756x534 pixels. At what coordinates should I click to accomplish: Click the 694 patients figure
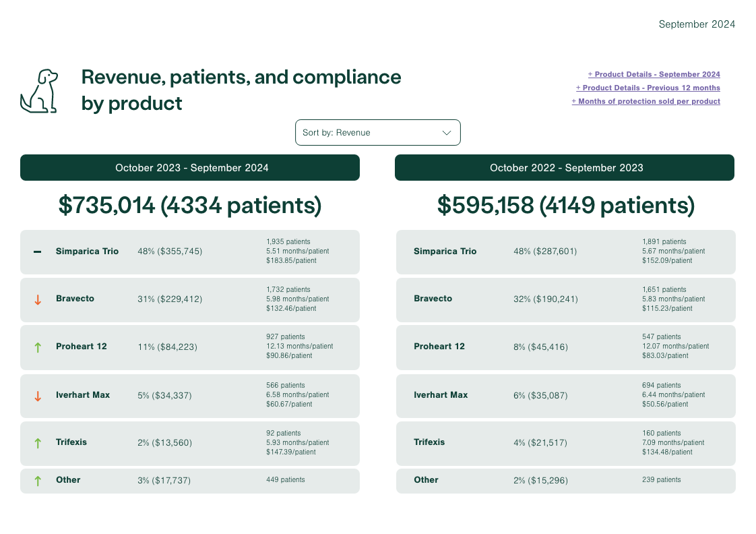click(662, 386)
